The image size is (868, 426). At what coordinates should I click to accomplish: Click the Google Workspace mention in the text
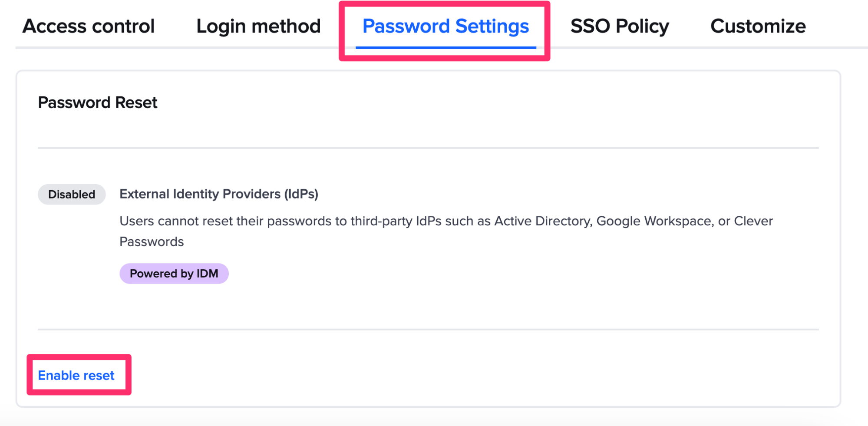click(x=653, y=221)
